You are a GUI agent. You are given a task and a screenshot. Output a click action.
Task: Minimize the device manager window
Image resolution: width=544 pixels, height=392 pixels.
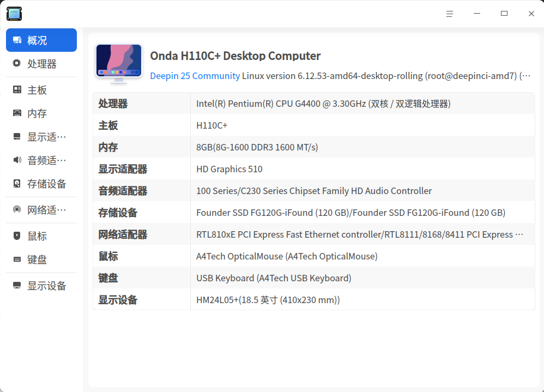pos(477,14)
